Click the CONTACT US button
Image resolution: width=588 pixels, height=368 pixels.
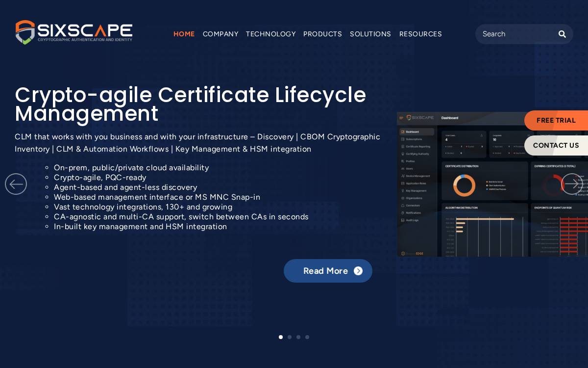556,145
